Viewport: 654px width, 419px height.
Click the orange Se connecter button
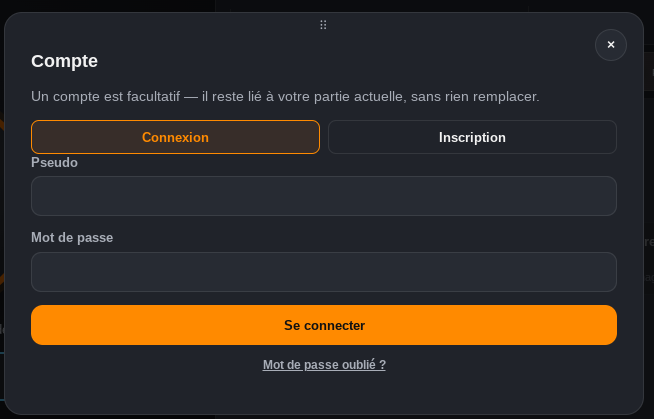click(x=324, y=325)
